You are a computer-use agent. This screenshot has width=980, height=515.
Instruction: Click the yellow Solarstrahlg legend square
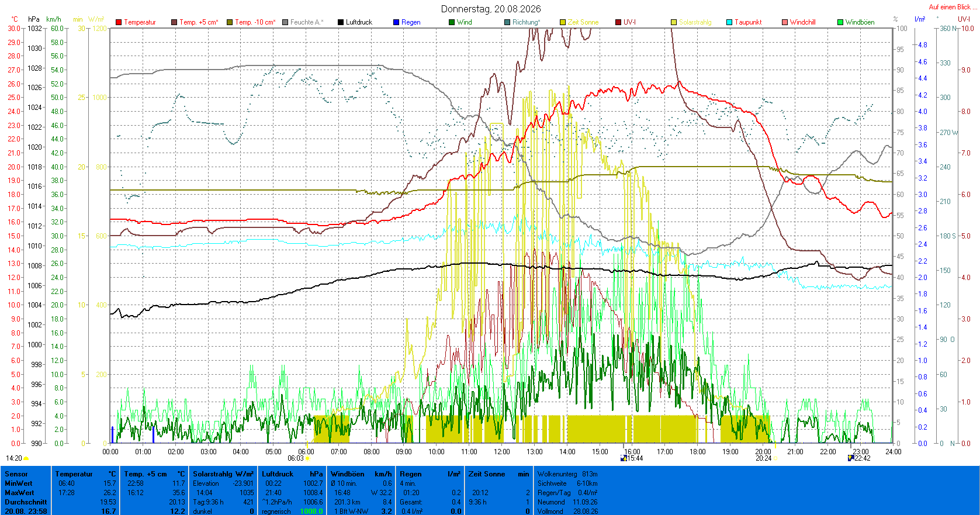pyautogui.click(x=674, y=22)
